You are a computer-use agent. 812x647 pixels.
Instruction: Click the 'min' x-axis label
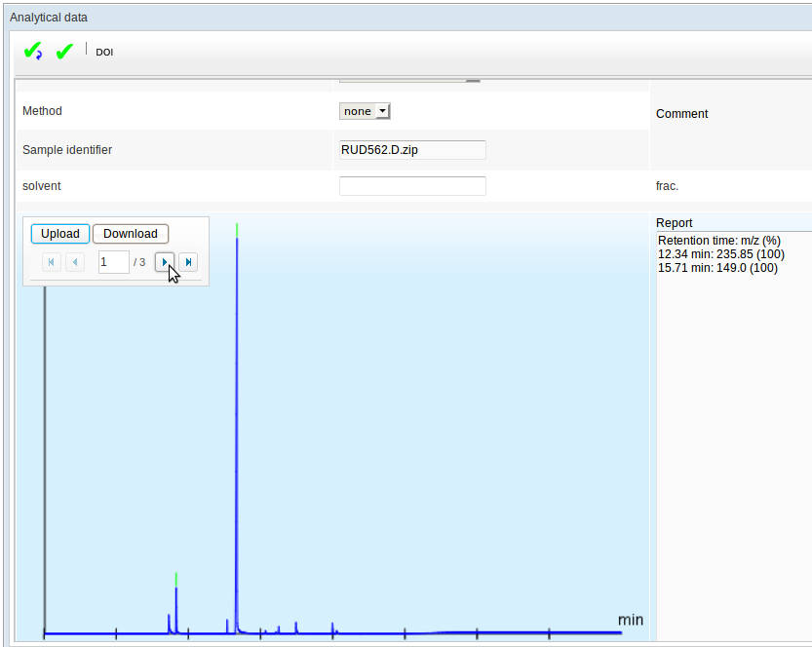(x=630, y=620)
